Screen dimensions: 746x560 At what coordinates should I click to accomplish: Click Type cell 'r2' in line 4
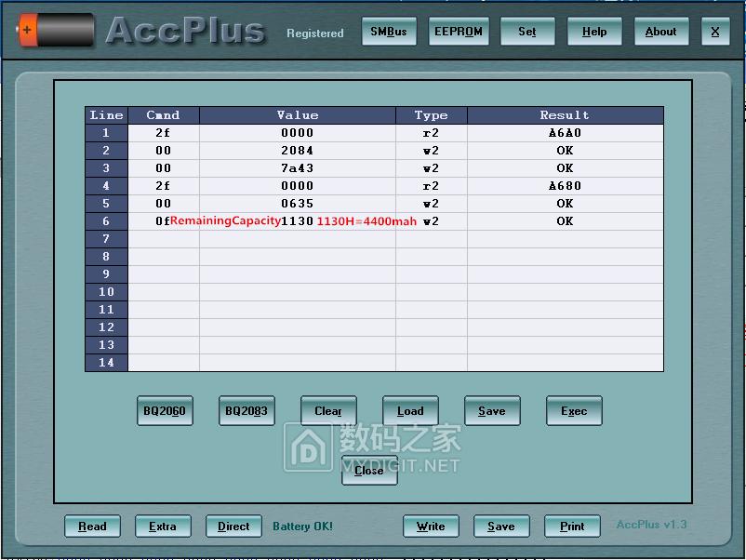(x=431, y=185)
